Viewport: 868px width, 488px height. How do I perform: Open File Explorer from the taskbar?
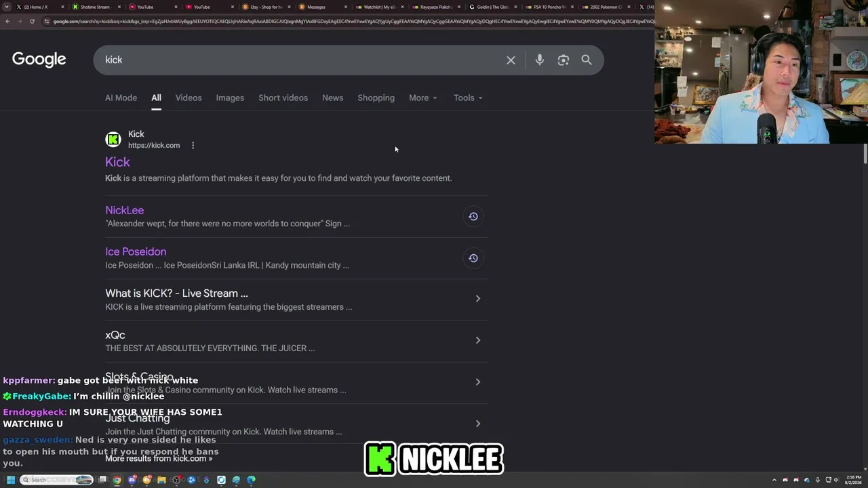click(161, 480)
